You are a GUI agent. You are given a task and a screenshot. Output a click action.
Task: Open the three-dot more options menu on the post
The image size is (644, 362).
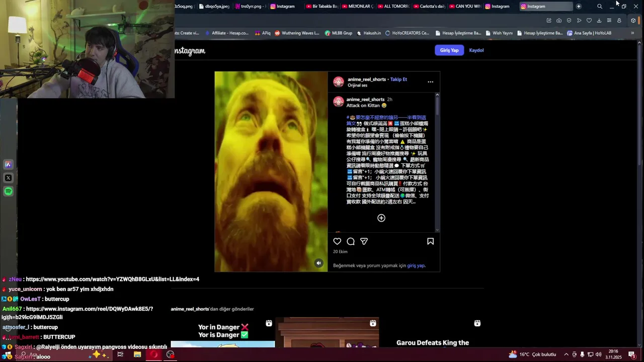430,81
